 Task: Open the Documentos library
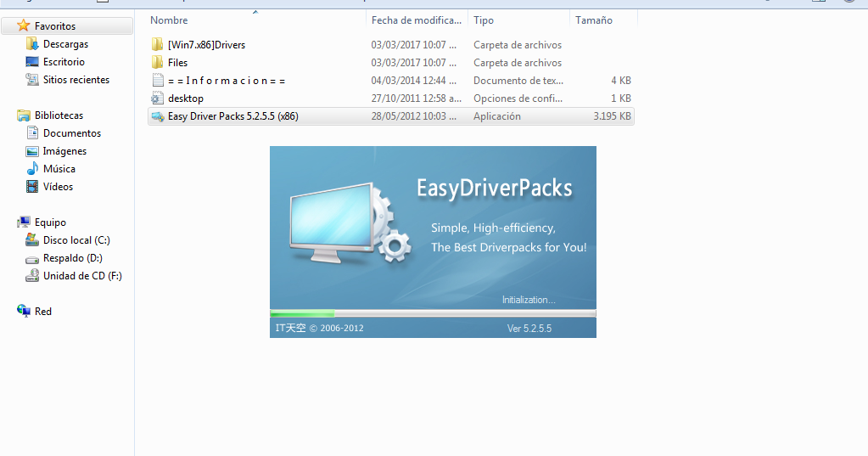pos(72,133)
